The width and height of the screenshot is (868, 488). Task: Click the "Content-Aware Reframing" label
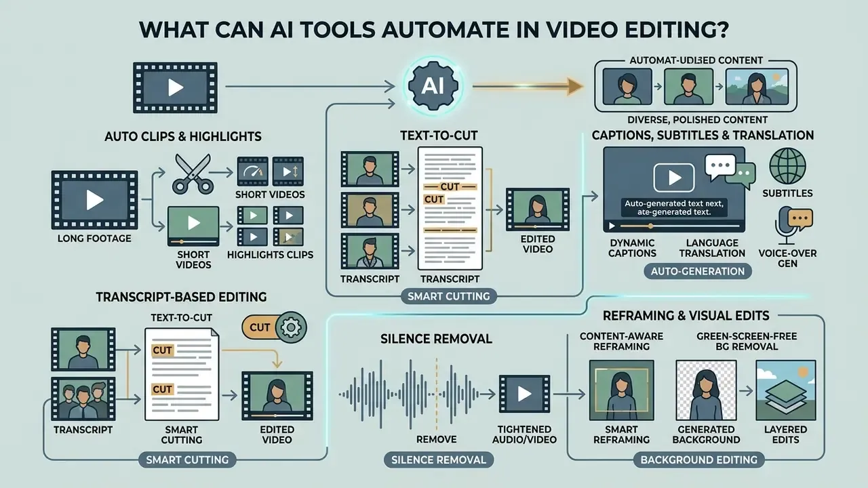point(623,341)
